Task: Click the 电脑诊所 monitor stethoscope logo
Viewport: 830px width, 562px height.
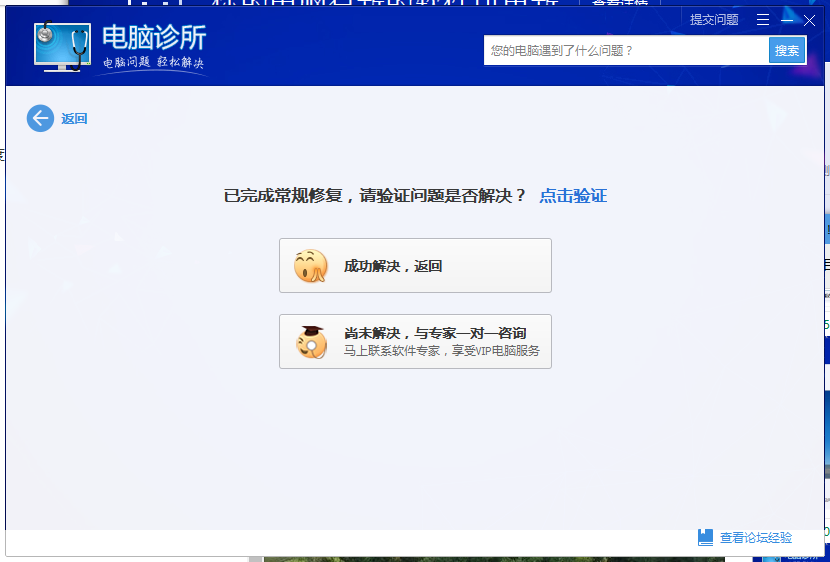Action: [62, 47]
